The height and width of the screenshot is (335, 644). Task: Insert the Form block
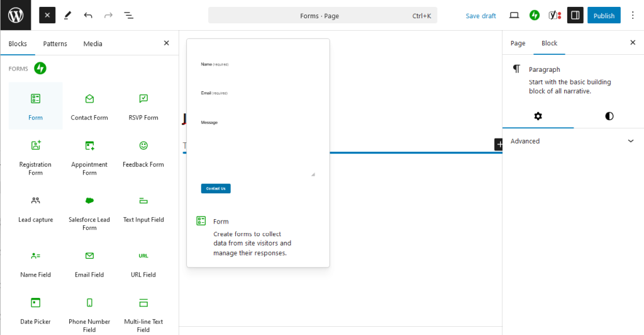[x=36, y=106]
